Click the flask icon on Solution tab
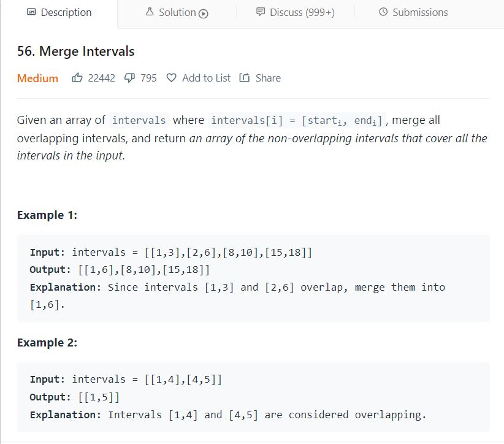The image size is (504, 444). point(150,12)
